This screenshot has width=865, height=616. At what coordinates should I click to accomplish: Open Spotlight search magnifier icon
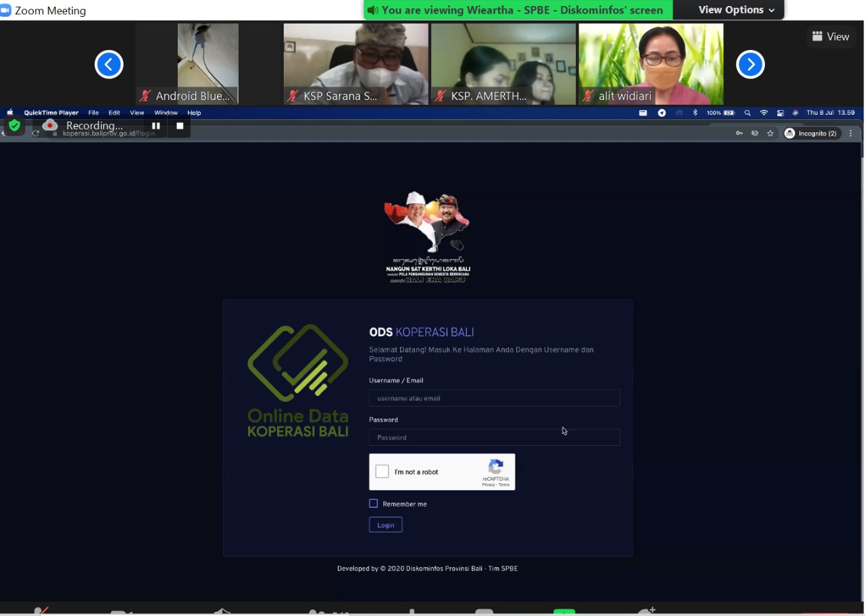pos(747,113)
